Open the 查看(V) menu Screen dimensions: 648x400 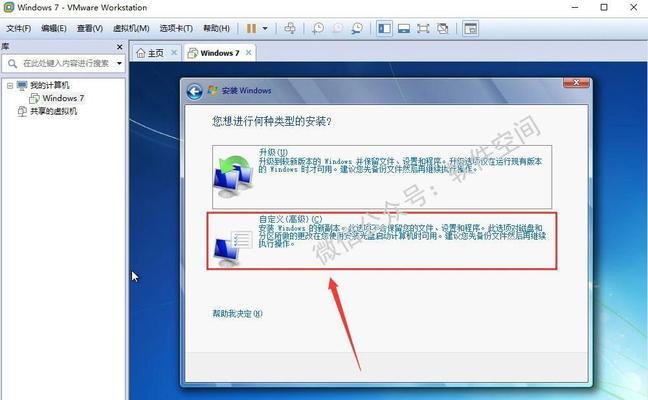pyautogui.click(x=90, y=29)
